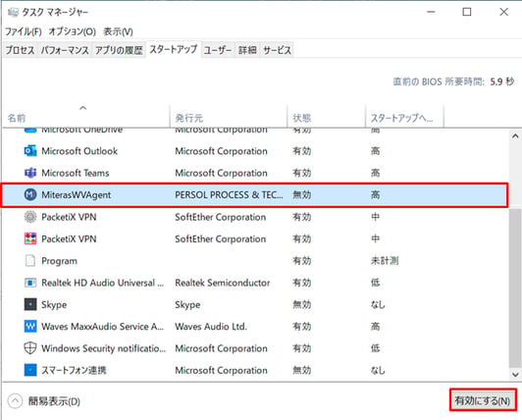Click the Realtek HD Audio icon

[30, 283]
